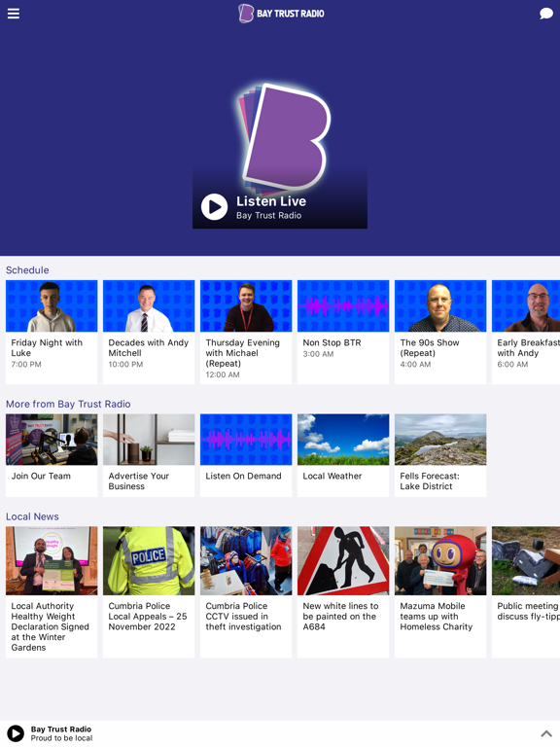Open Listen On Demand card
Screen dimensions: 560x747
[246, 455]
